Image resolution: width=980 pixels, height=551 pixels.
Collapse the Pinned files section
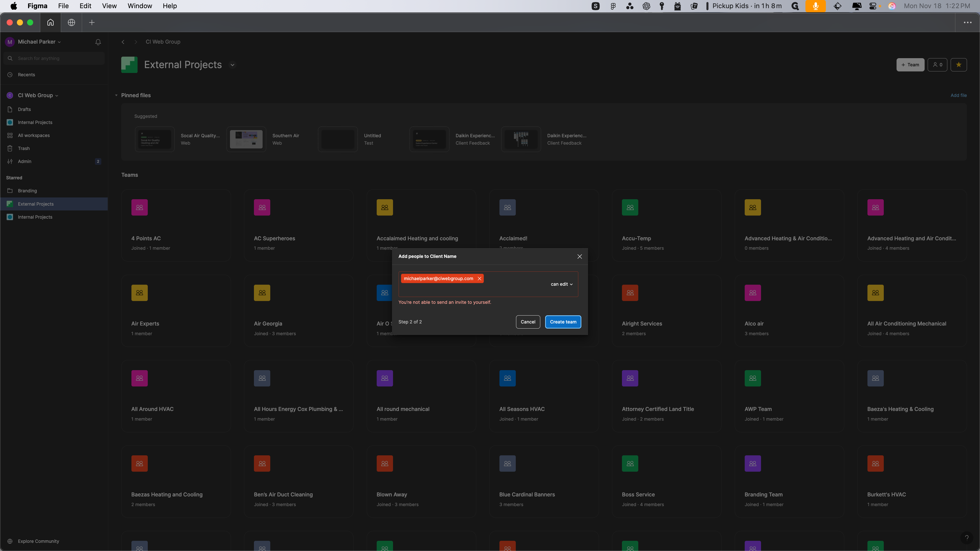coord(116,95)
